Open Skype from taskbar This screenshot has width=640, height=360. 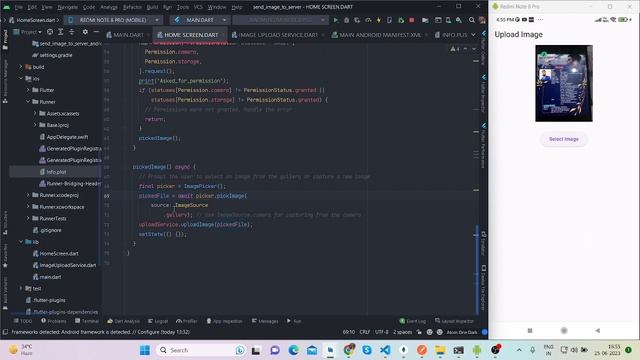coord(367,350)
